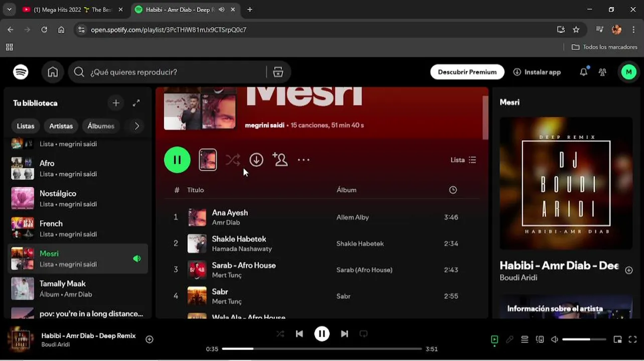Viewport: 644px width, 361px height.
Task: Open the mini player
Action: click(617, 339)
